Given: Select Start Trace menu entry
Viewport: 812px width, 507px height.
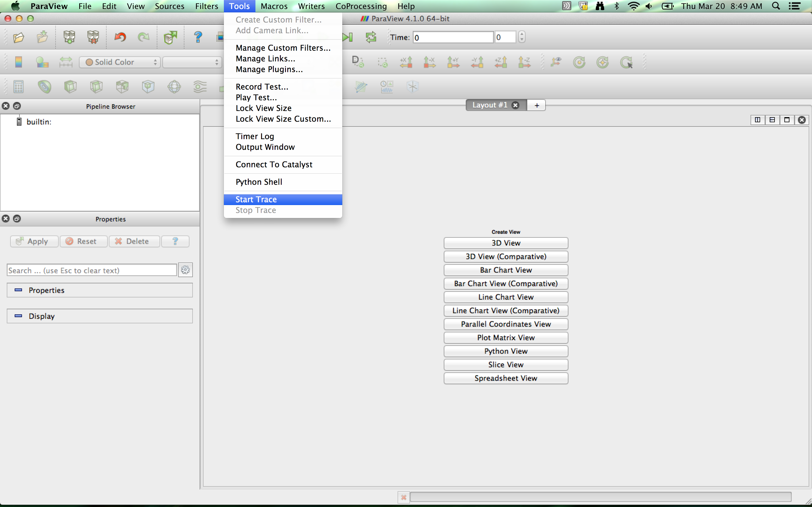Looking at the screenshot, I should (256, 199).
